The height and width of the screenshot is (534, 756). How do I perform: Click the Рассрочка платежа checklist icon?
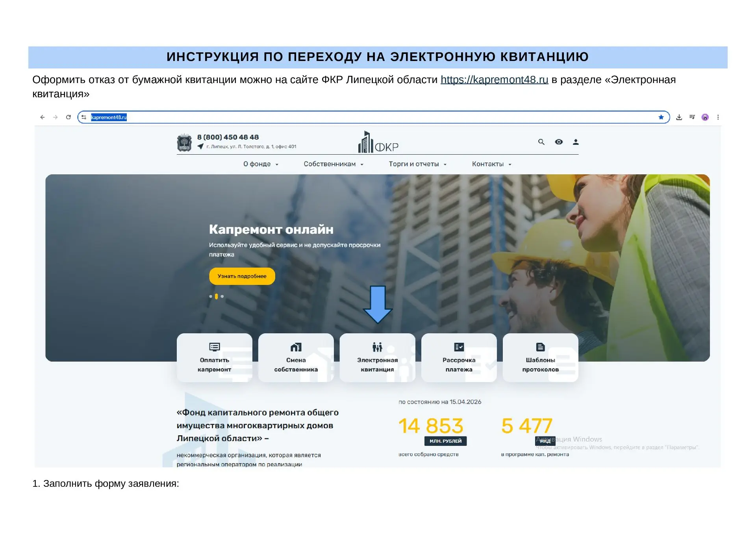459,347
